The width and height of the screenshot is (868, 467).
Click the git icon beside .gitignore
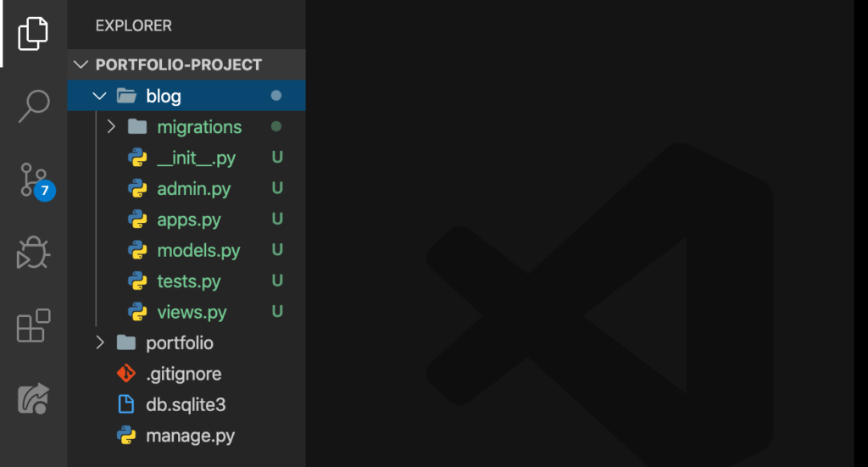coord(126,374)
